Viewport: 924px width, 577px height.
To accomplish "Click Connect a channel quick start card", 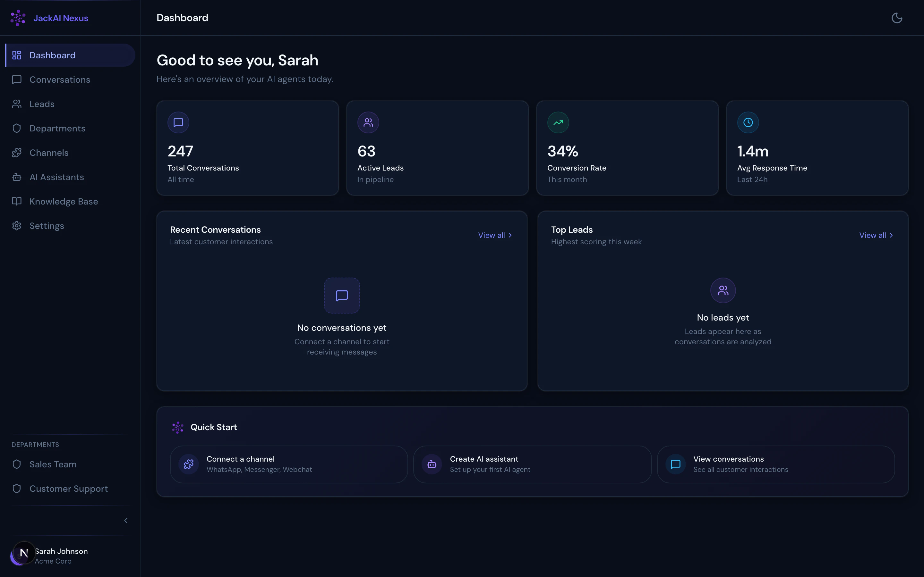I will click(x=289, y=464).
